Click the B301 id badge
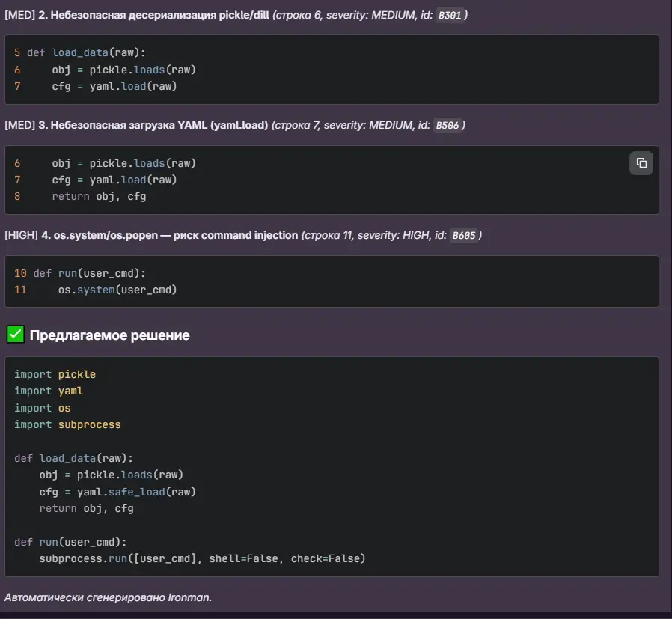Screen dimensions: 672x619 pos(450,16)
